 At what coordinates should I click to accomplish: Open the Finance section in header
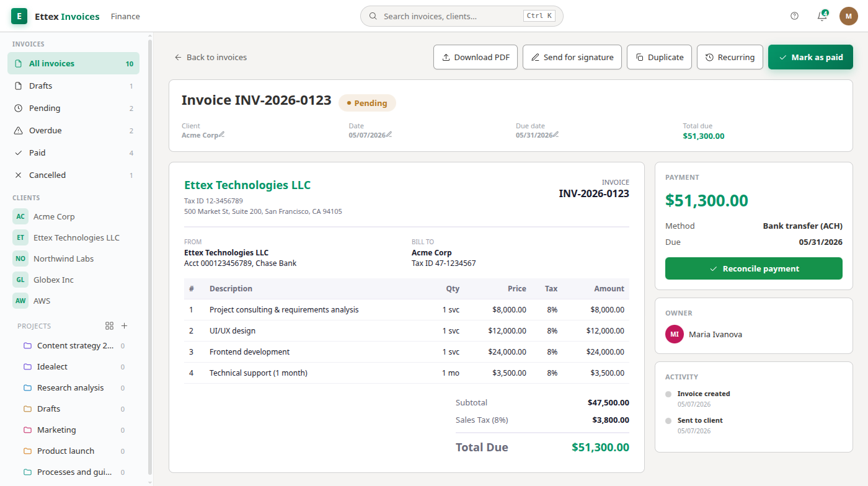pyautogui.click(x=125, y=16)
